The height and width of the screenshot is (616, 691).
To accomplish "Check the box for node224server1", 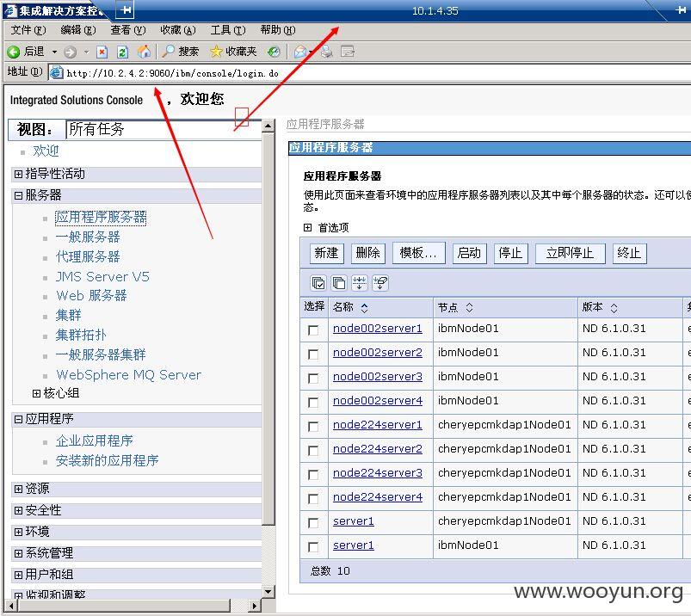I will 313,427.
